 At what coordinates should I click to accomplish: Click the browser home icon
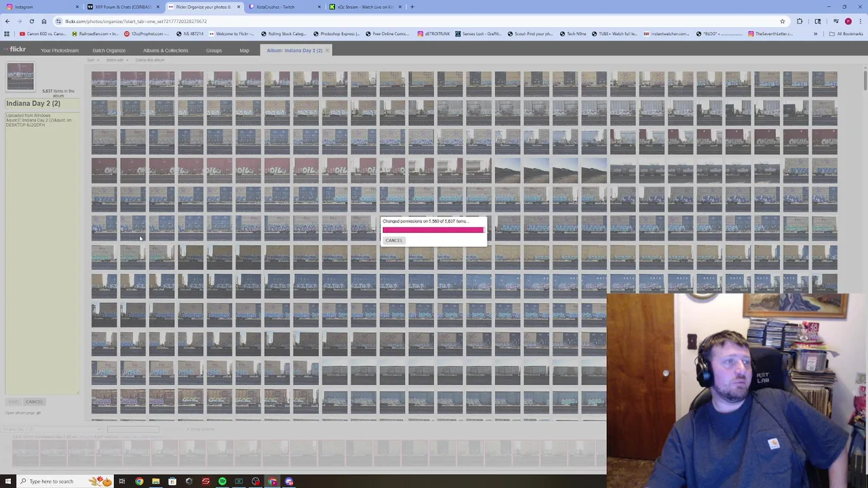(x=44, y=21)
